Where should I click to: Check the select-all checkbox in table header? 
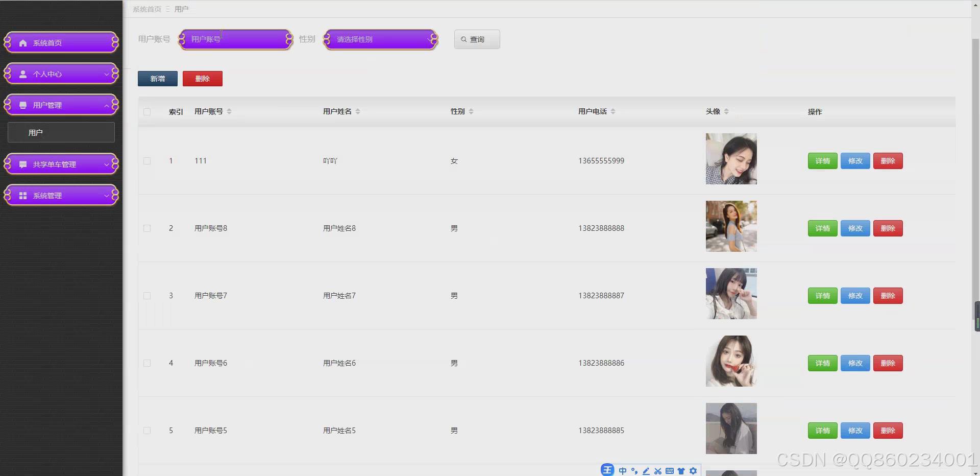coord(147,112)
